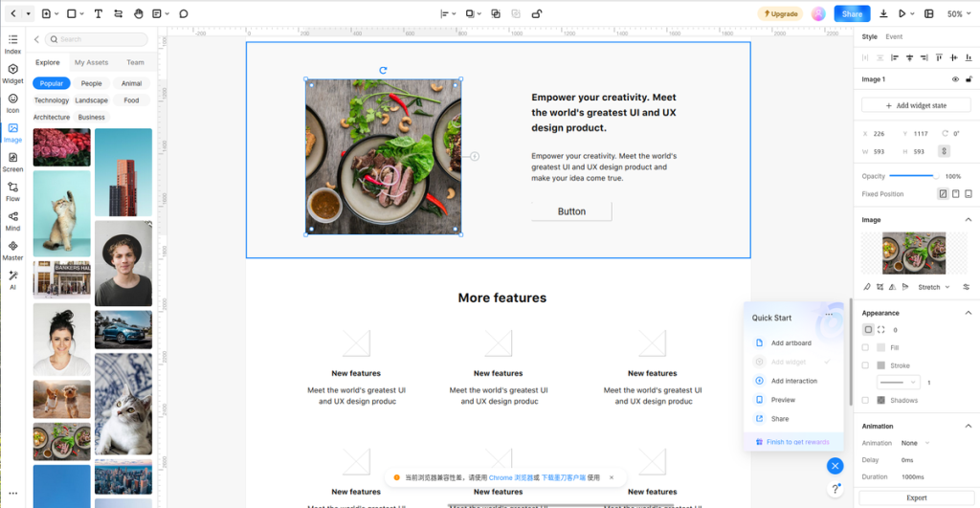
Task: Click the user avatar icon
Action: (818, 13)
